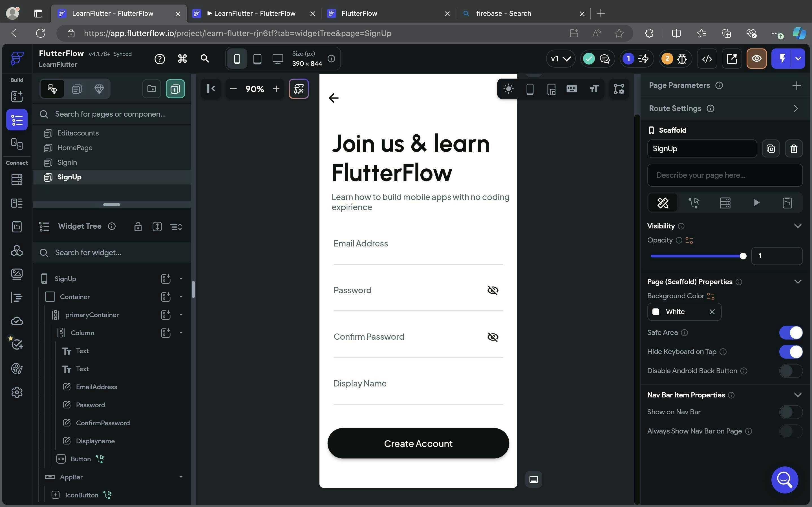Collapse the Visibility section chevron
812x507 pixels.
798,226
